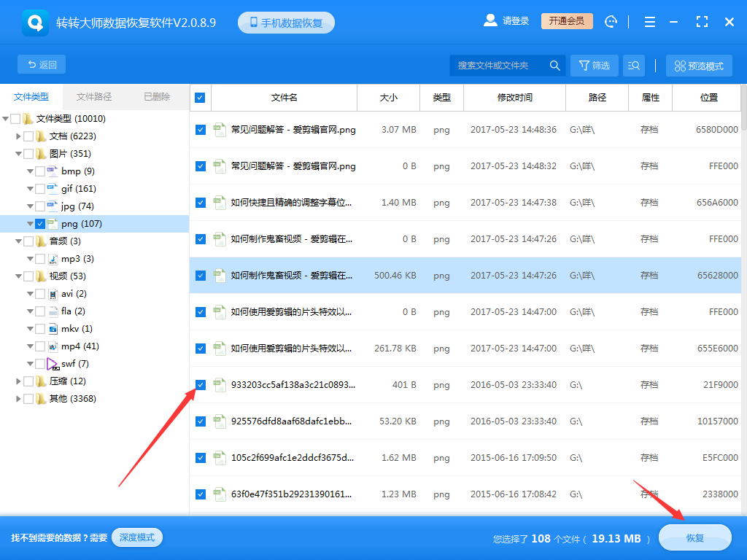747x560 pixels.
Task: Switch to the 文件路径 tab
Action: click(x=94, y=97)
